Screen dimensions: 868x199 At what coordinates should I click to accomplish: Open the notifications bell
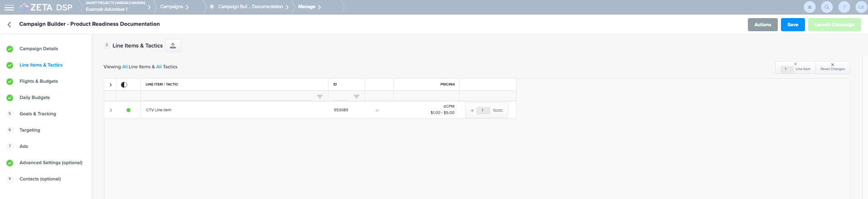click(x=810, y=7)
